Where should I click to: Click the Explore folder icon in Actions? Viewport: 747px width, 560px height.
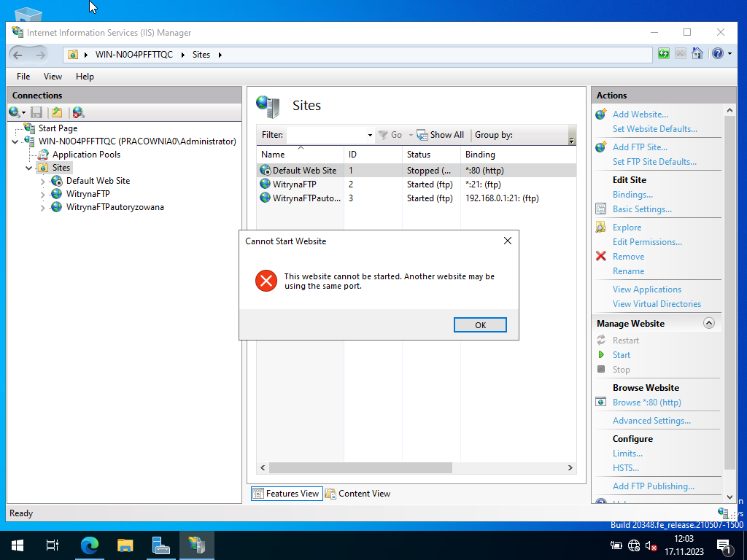(x=601, y=227)
